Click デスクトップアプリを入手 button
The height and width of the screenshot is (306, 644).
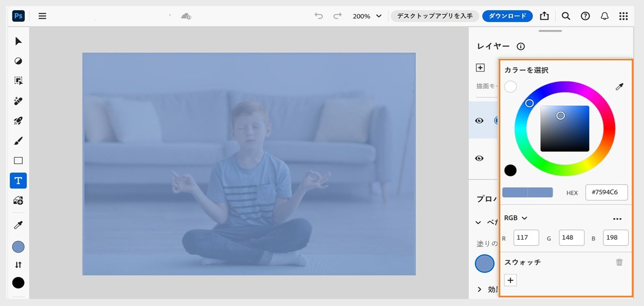click(x=435, y=16)
